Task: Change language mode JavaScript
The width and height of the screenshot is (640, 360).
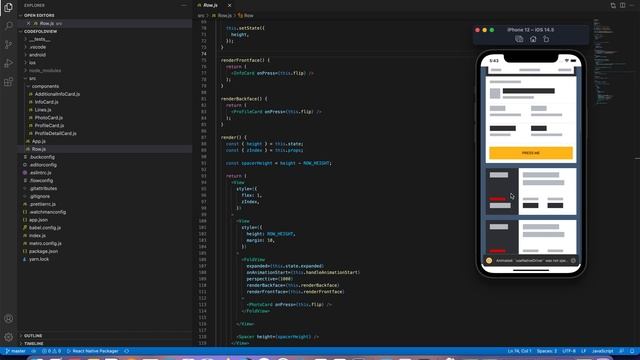Action: click(602, 351)
